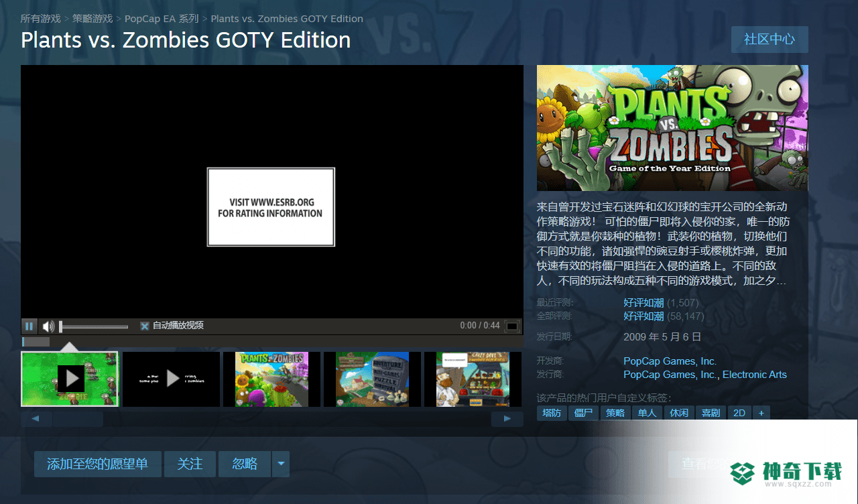Screen dimensions: 858x504
Task: Open the Crazy Dave shop screenshot
Action: [x=473, y=379]
